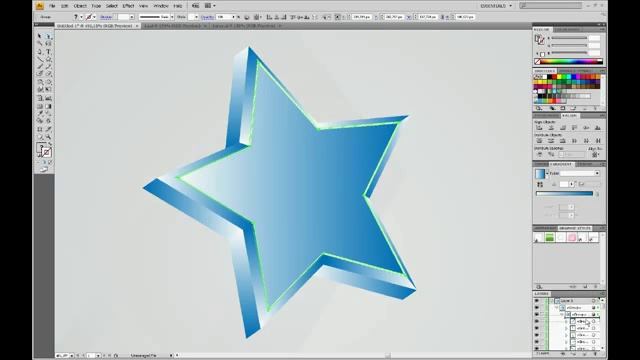Open the Arrange Documents dropdown in menu bar
The image size is (640, 360).
pyautogui.click(x=210, y=6)
